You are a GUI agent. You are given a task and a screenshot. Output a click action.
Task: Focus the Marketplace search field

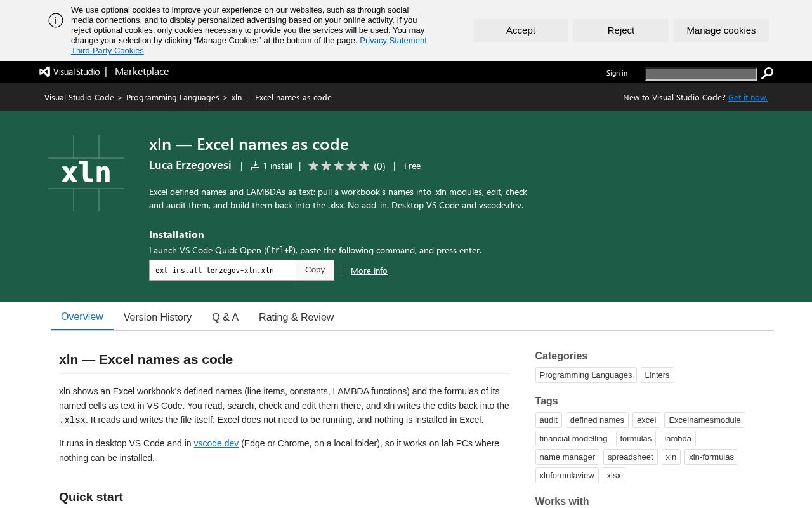click(701, 74)
